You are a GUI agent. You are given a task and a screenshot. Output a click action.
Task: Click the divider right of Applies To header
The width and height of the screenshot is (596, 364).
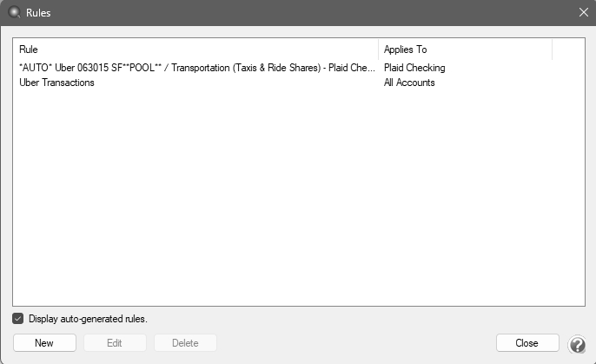click(x=552, y=50)
